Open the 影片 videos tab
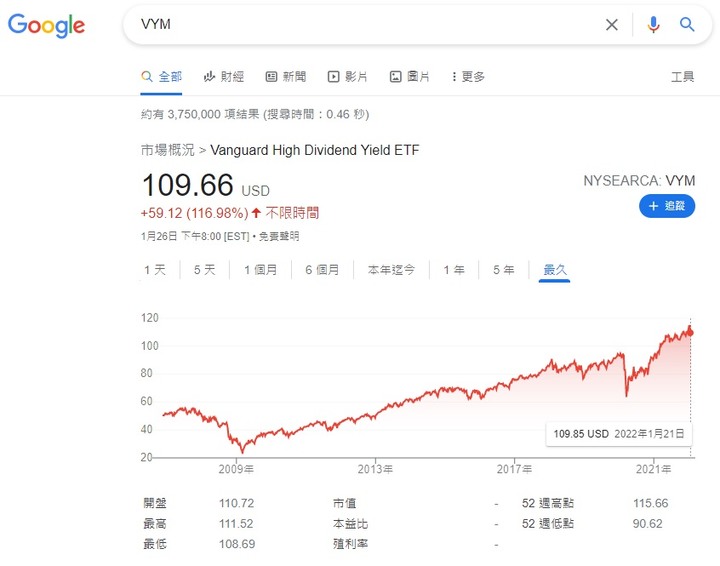Screen dimensions: 720x566 (348, 77)
